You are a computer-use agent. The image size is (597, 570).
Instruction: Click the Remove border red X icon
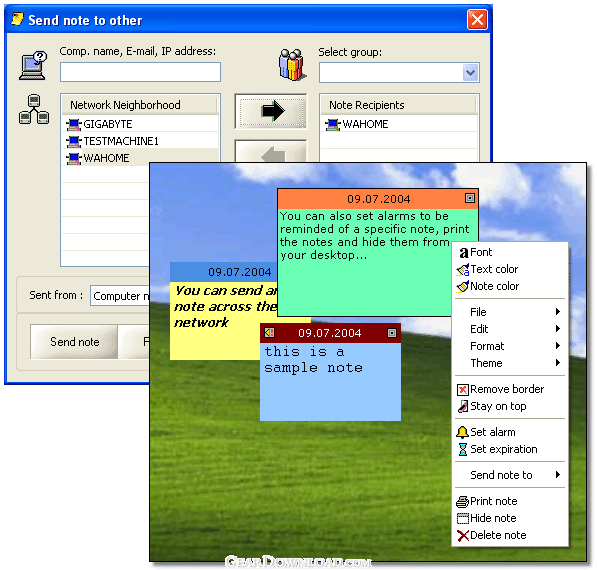pyautogui.click(x=463, y=390)
